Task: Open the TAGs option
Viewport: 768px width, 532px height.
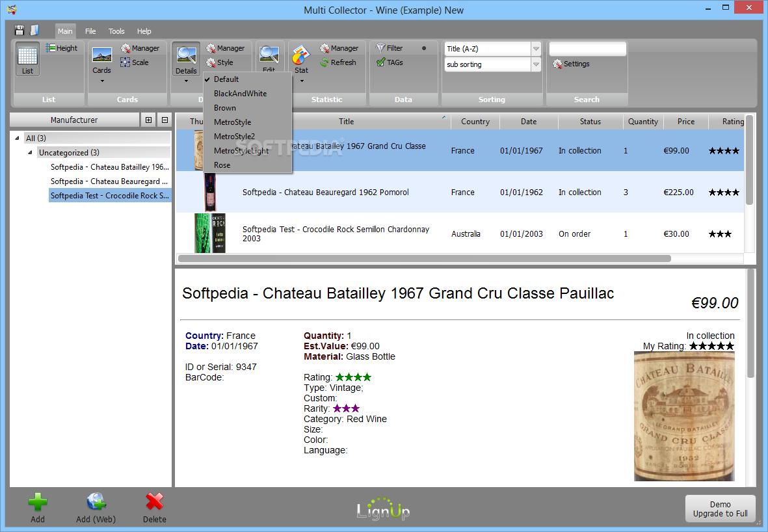Action: [x=390, y=62]
